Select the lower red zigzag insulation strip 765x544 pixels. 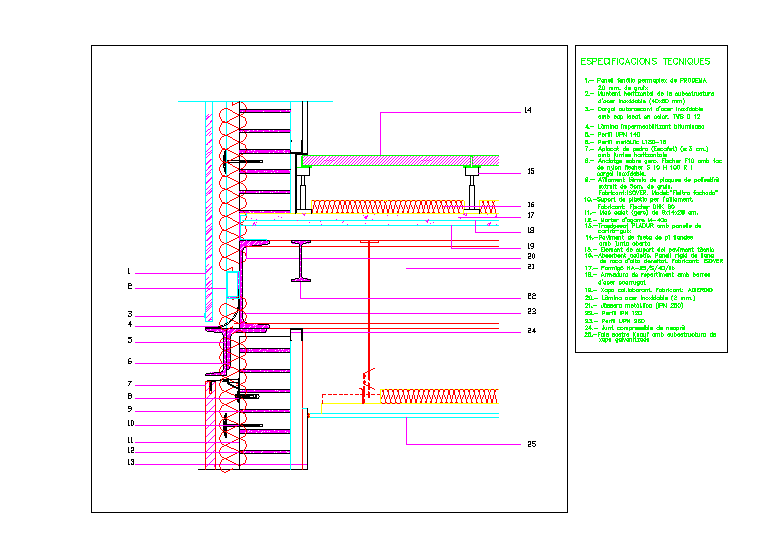440,396
